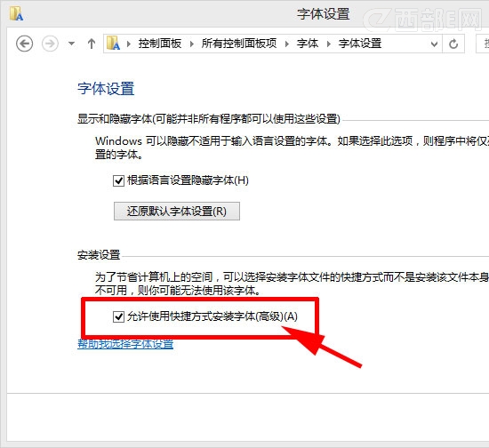Image resolution: width=489 pixels, height=448 pixels.
Task: Expand the chevron before 控制面板
Action: point(129,44)
